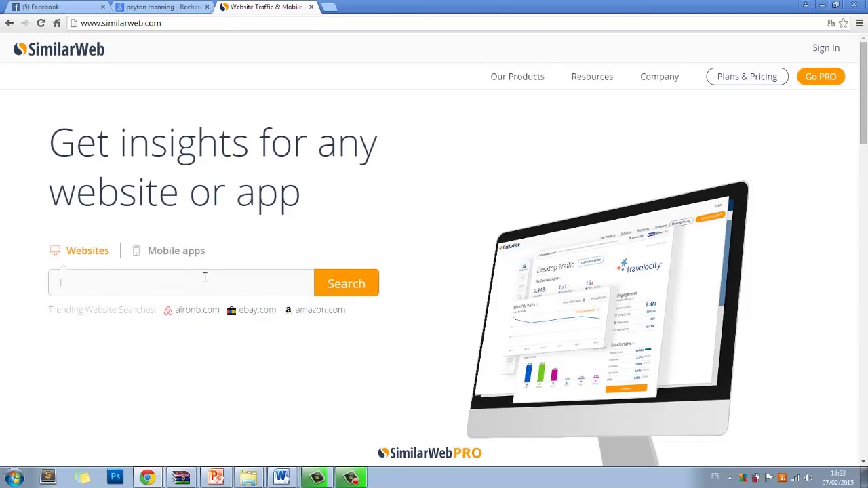Click the FR language indicator
The image size is (868, 488).
(x=715, y=477)
